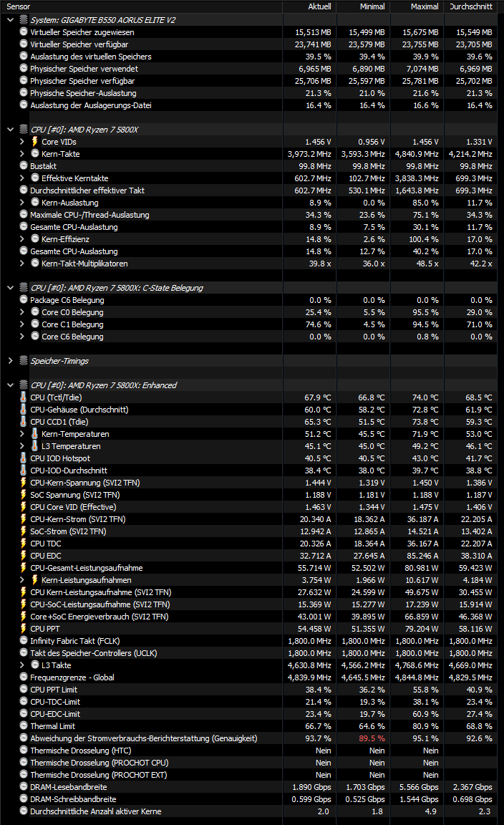Click the lightning icon for CPU-Kern-Strom (SVI2 TFN)
The height and width of the screenshot is (825, 504).
(x=23, y=518)
